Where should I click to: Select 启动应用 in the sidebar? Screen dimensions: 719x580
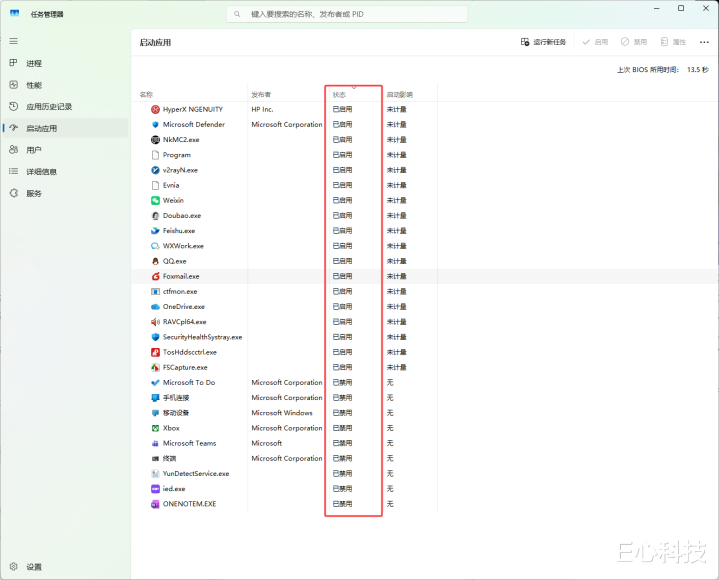[x=65, y=128]
